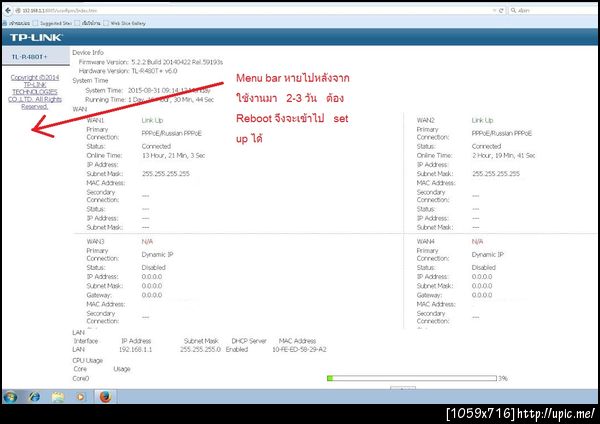Click the URL address field showing 192.168.1.1
Viewport: 600px width, 424px height.
click(253, 11)
